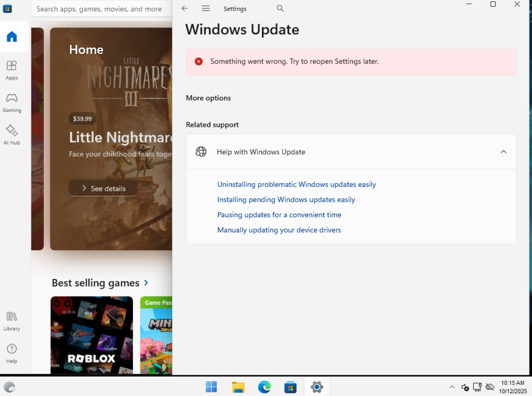Show hidden system tray icons
This screenshot has width=532, height=396.
tap(452, 387)
